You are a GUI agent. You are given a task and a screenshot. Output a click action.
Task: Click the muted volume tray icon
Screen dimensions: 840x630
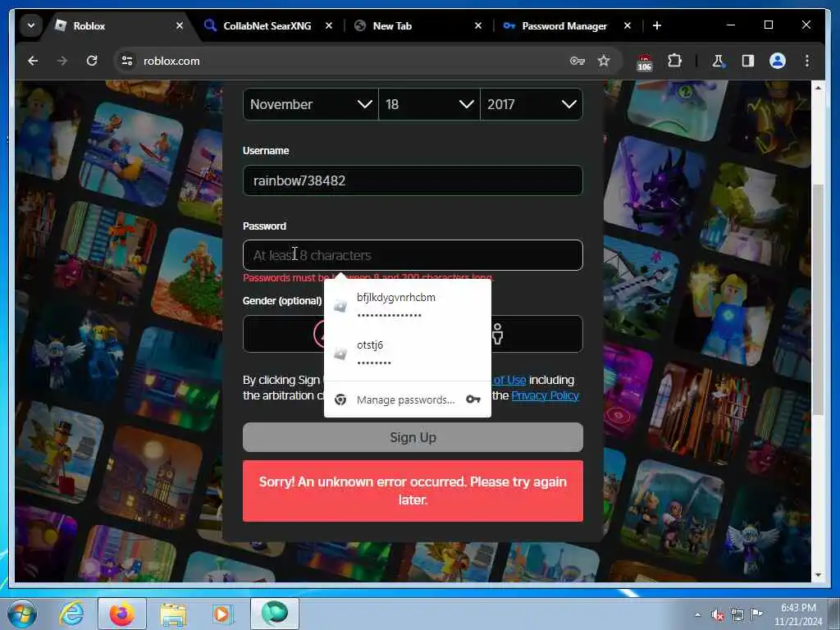[718, 614]
